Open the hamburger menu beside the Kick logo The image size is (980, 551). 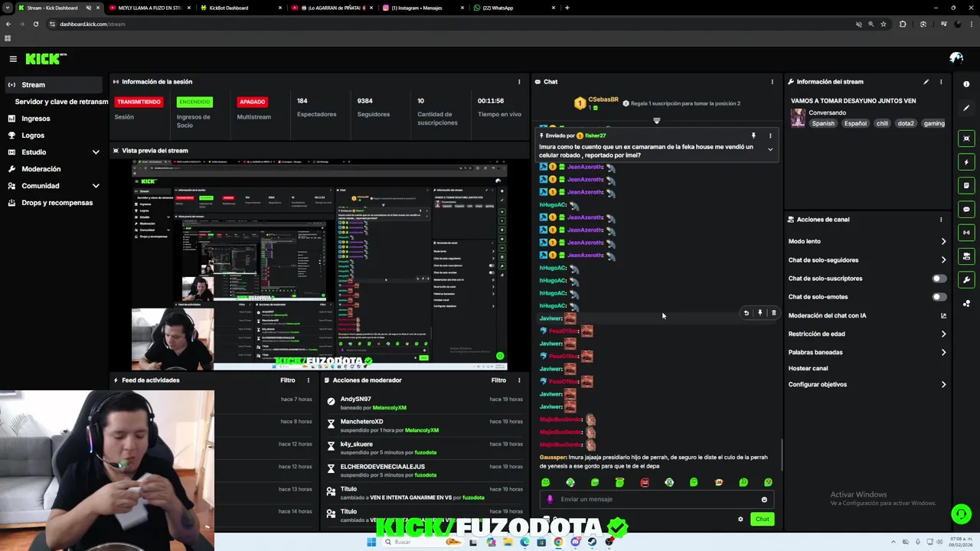[x=13, y=59]
